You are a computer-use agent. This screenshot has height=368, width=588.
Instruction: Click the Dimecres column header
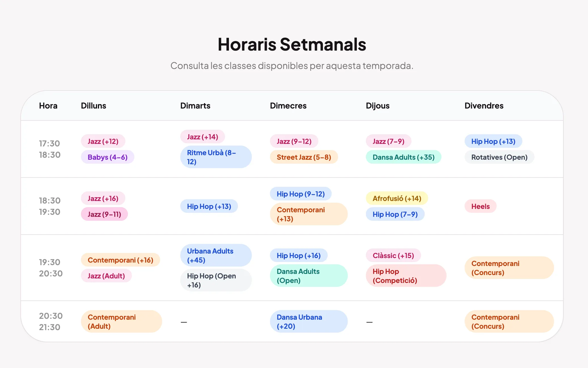pos(288,106)
